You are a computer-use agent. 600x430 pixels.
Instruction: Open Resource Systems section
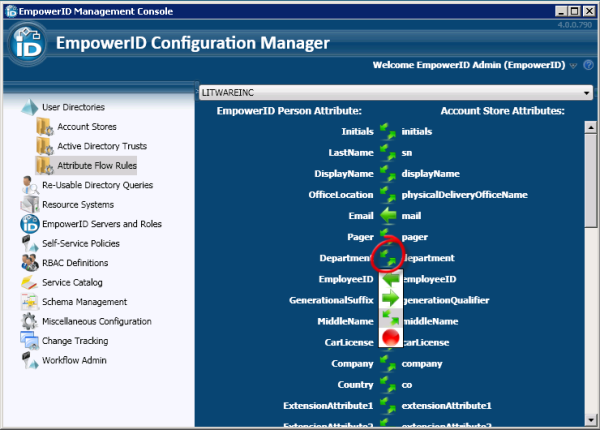(78, 205)
